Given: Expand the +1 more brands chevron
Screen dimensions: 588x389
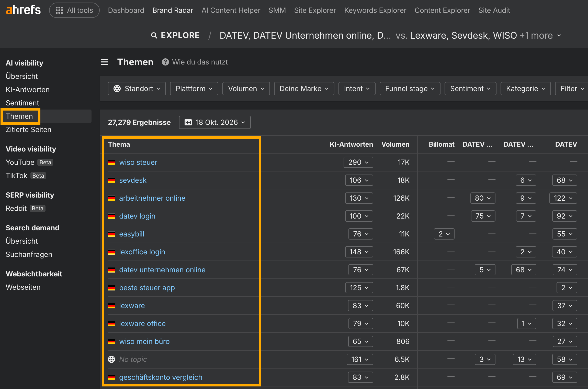Looking at the screenshot, I should (559, 35).
